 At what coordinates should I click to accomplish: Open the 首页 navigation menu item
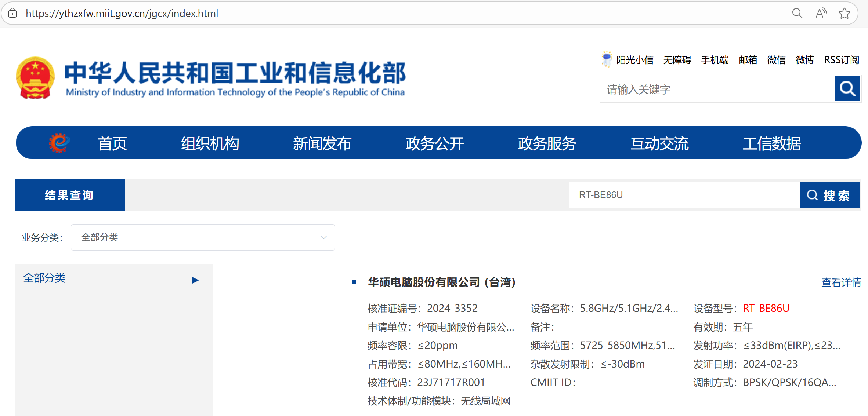point(112,143)
